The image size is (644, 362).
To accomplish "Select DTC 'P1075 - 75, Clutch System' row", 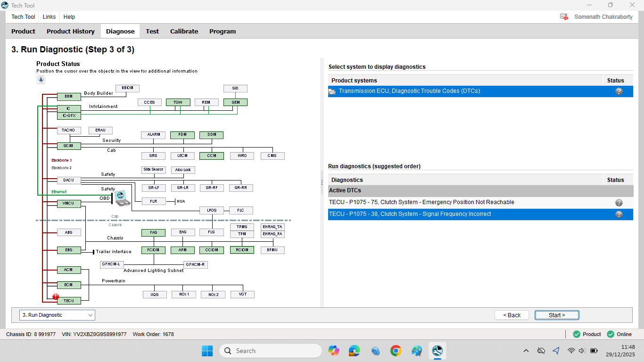I will pos(481,203).
